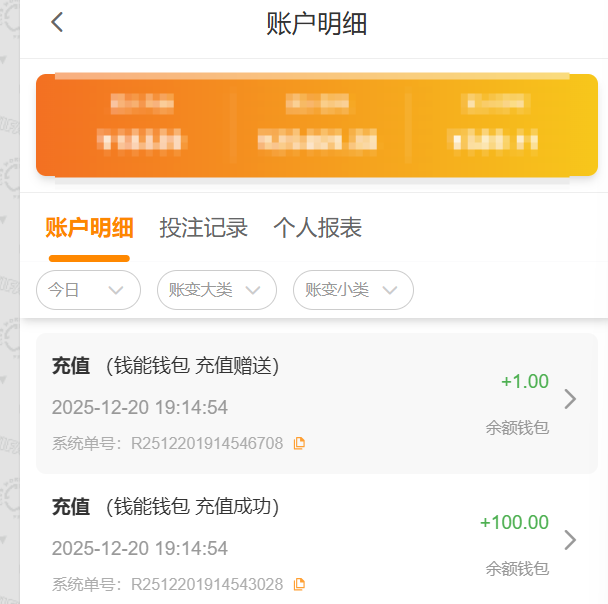Click the orange account balance banner

click(x=317, y=125)
